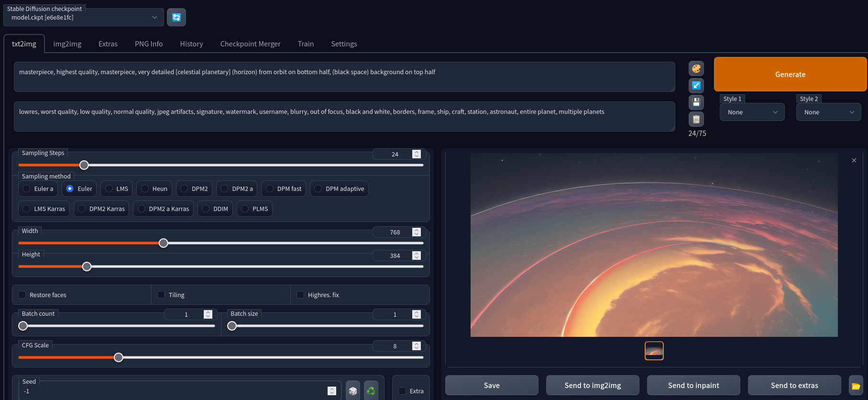868x400 pixels.
Task: Click the Batch count slider handle
Action: click(23, 326)
